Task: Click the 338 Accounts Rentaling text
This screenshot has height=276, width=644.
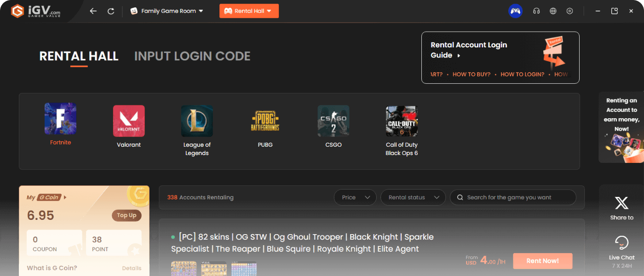Action: 201,197
